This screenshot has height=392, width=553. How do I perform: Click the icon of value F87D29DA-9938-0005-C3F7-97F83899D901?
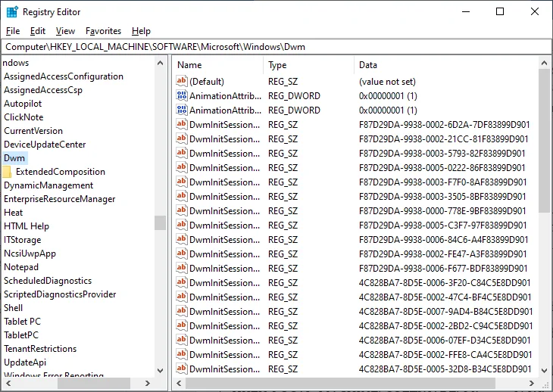click(x=181, y=225)
